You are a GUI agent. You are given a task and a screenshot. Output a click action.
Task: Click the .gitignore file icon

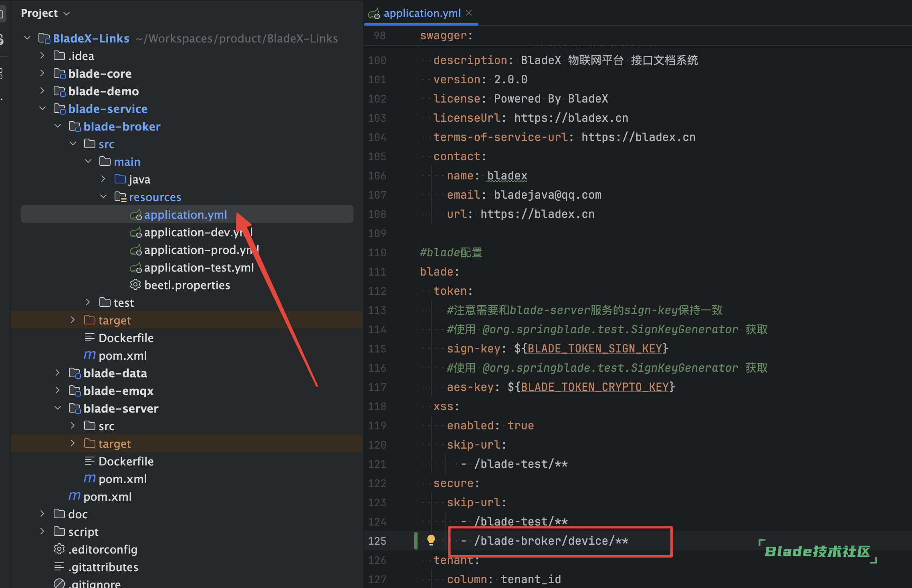(x=59, y=583)
